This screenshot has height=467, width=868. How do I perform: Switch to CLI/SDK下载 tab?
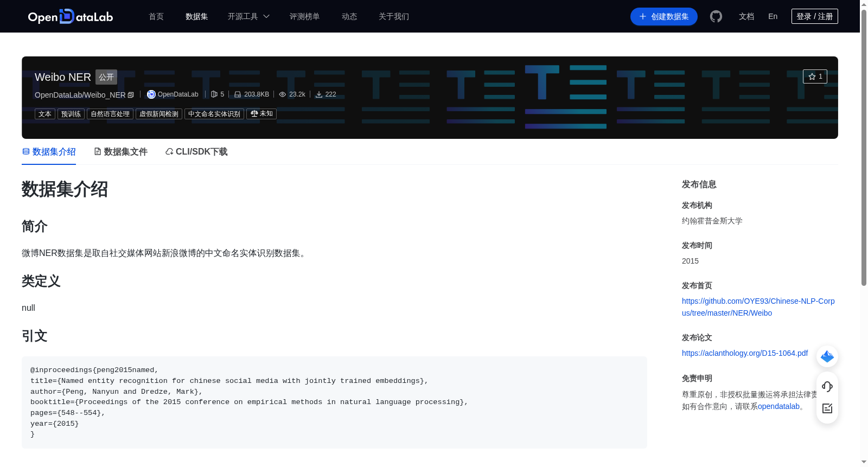click(x=196, y=152)
